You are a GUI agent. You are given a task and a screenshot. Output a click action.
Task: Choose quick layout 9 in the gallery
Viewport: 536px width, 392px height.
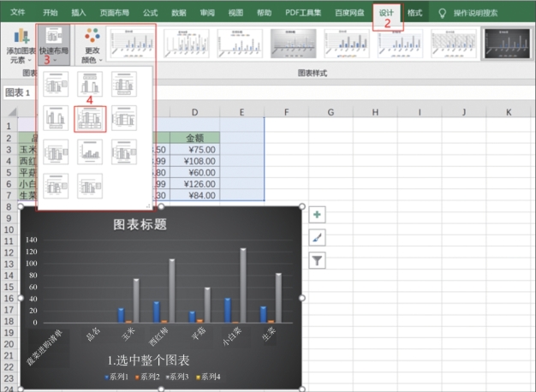point(124,152)
